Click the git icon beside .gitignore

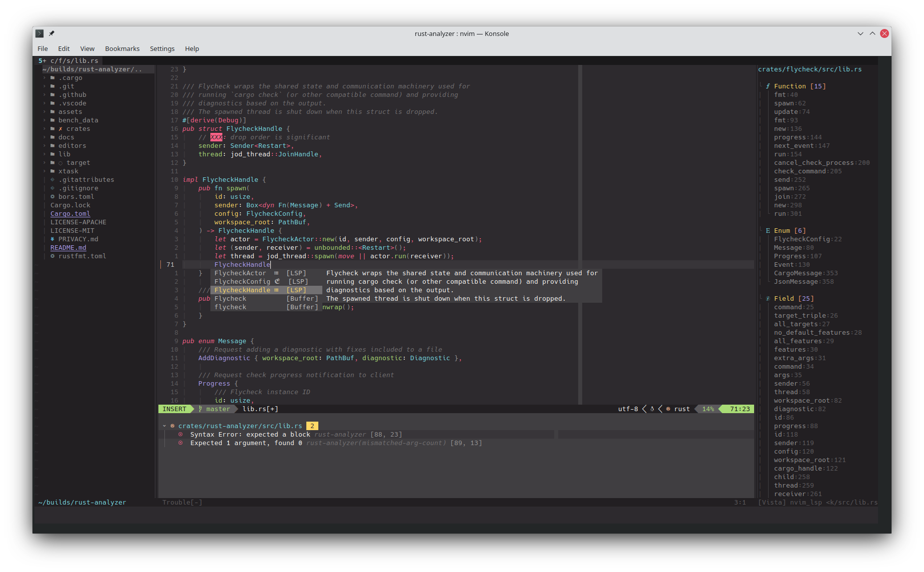52,188
